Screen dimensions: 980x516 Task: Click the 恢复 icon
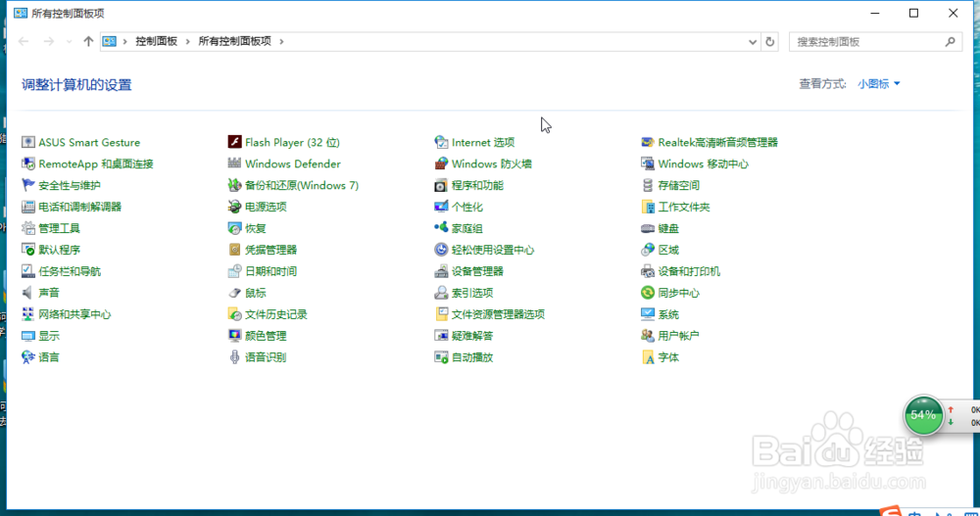click(234, 229)
